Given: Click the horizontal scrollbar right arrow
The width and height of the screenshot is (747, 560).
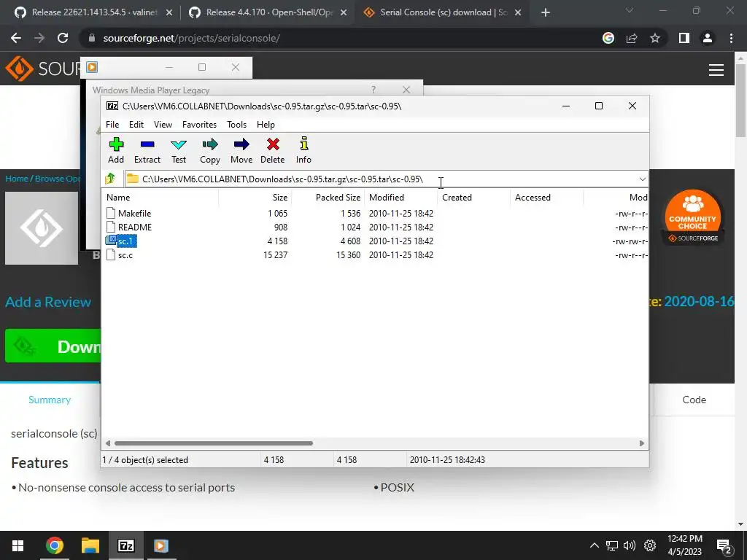Looking at the screenshot, I should pyautogui.click(x=642, y=443).
